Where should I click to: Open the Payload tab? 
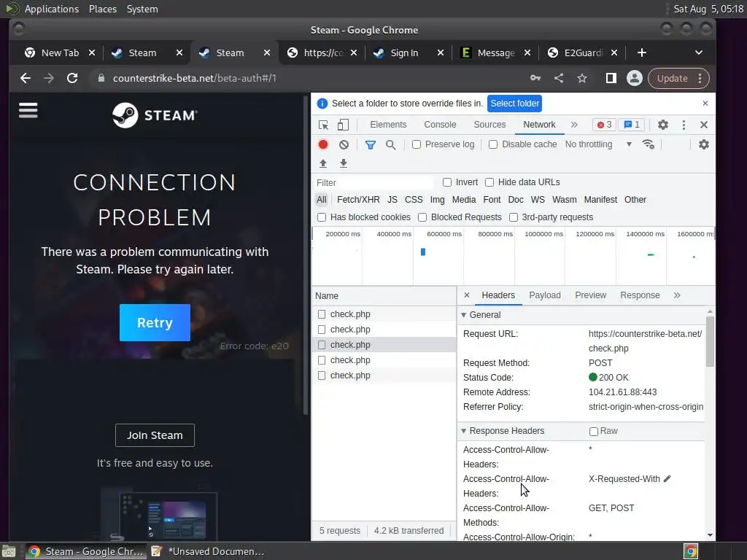pyautogui.click(x=545, y=295)
